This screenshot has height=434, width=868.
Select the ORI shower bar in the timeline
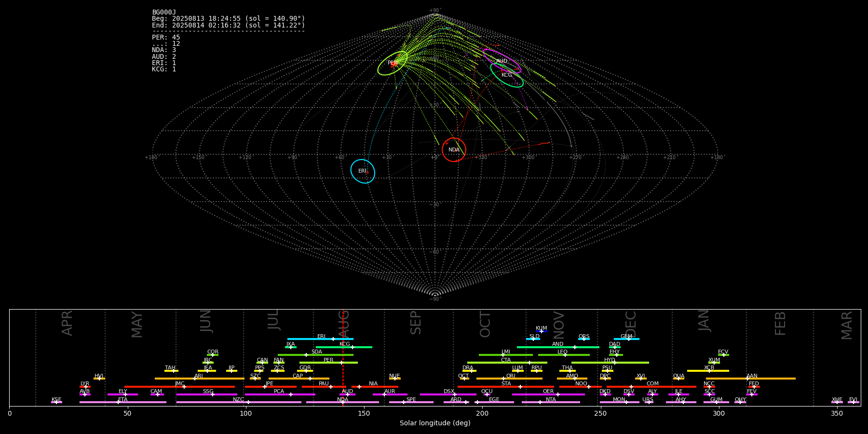pyautogui.click(x=509, y=379)
